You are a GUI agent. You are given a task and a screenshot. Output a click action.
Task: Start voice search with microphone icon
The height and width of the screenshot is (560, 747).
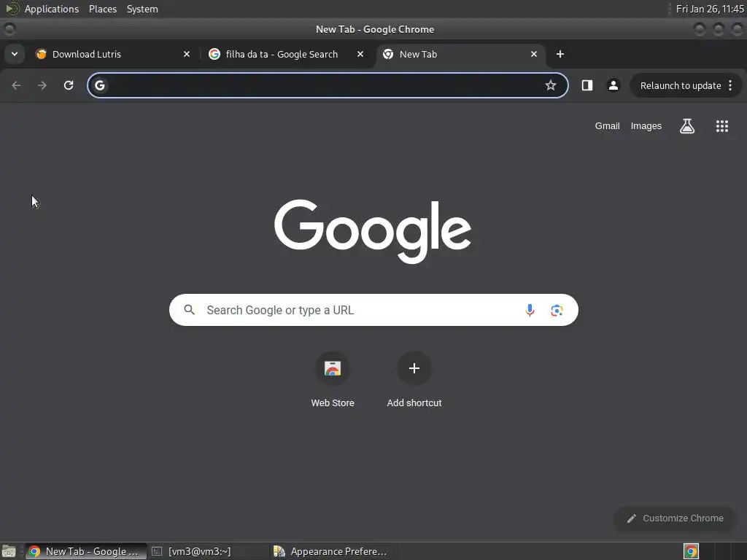530,311
